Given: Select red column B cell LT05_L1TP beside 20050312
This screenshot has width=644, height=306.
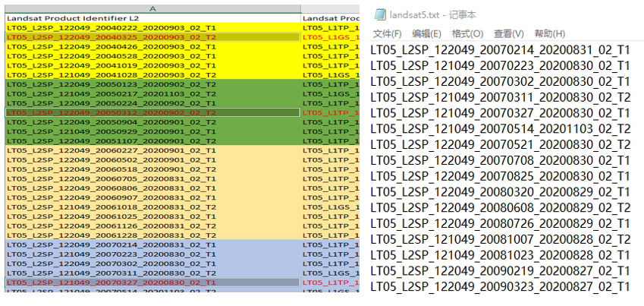Looking at the screenshot, I should coord(331,112).
